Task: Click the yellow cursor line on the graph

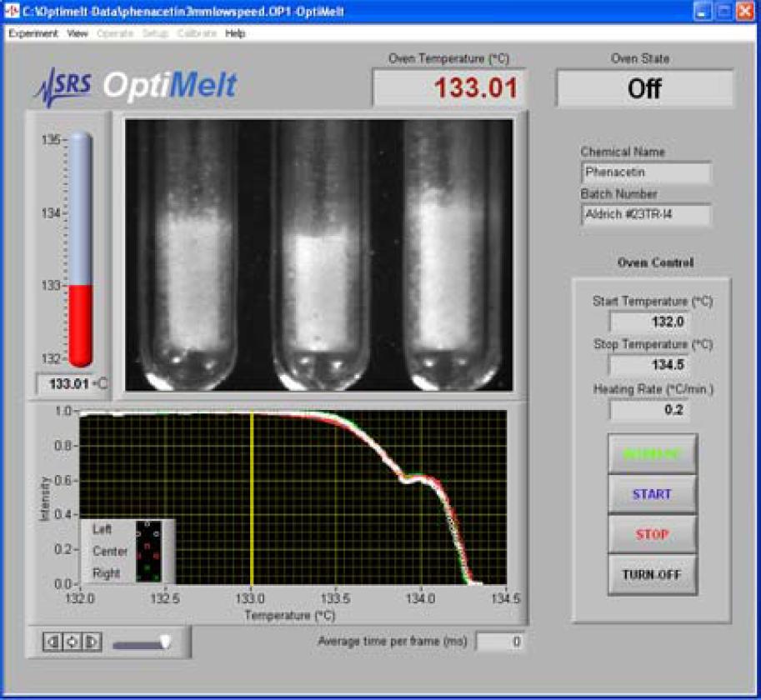Action: point(252,497)
